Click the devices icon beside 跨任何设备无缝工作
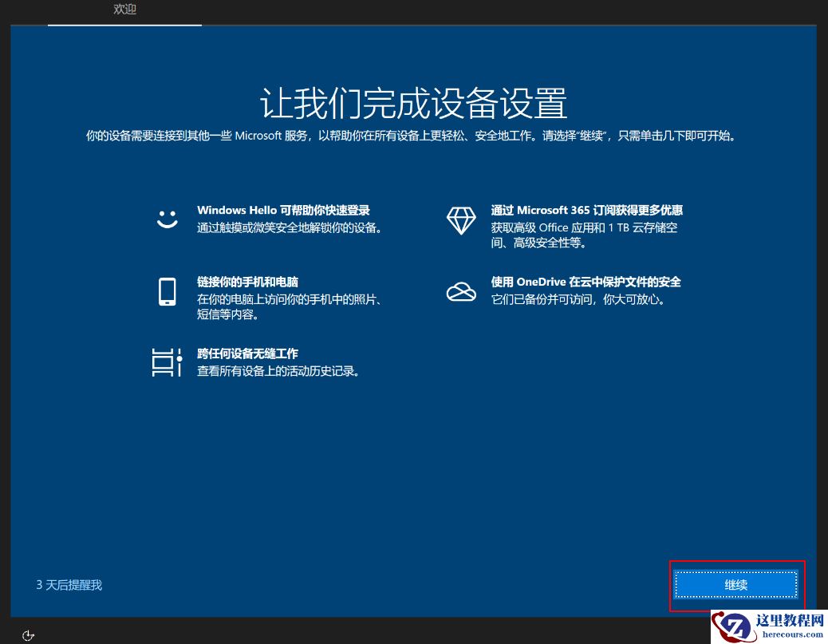This screenshot has height=644, width=828. 168,362
